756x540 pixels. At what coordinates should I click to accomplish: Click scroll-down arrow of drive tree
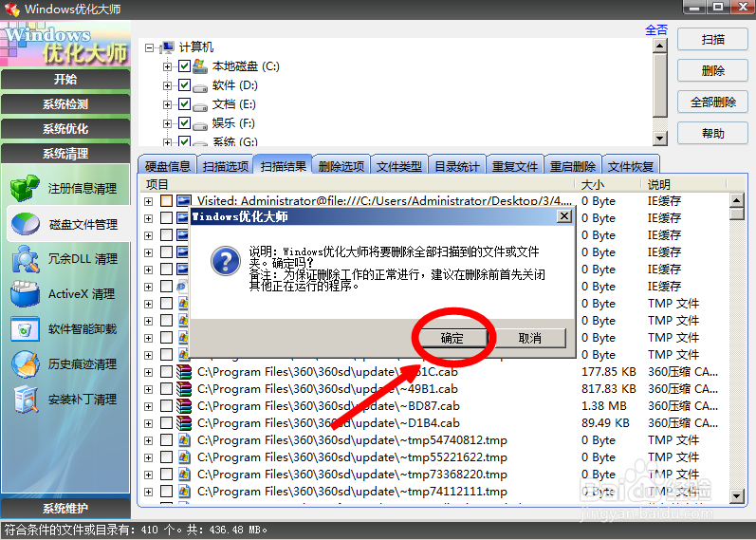coord(659,139)
